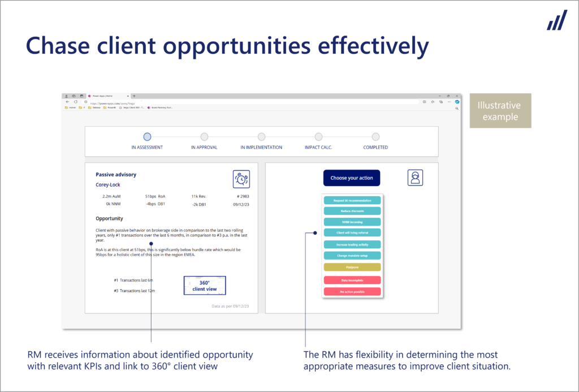This screenshot has height=392, width=579.
Task: Expand the Choose your action dropdown
Action: pyautogui.click(x=352, y=178)
